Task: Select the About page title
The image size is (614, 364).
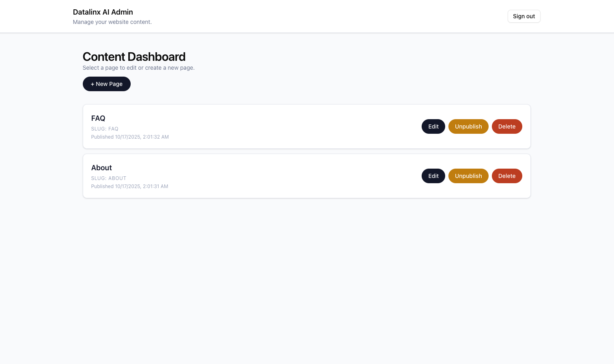Action: pos(101,168)
